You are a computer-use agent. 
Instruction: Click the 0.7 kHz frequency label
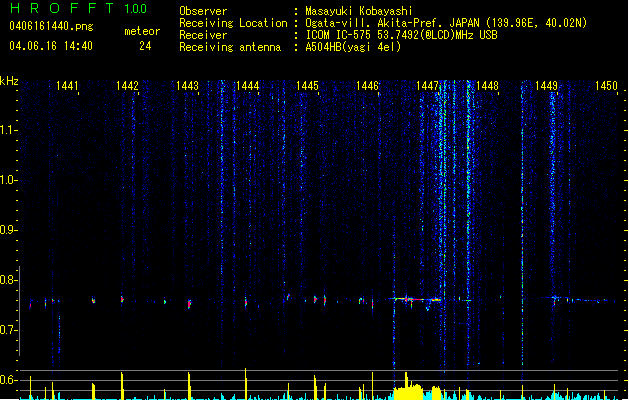(x=9, y=330)
